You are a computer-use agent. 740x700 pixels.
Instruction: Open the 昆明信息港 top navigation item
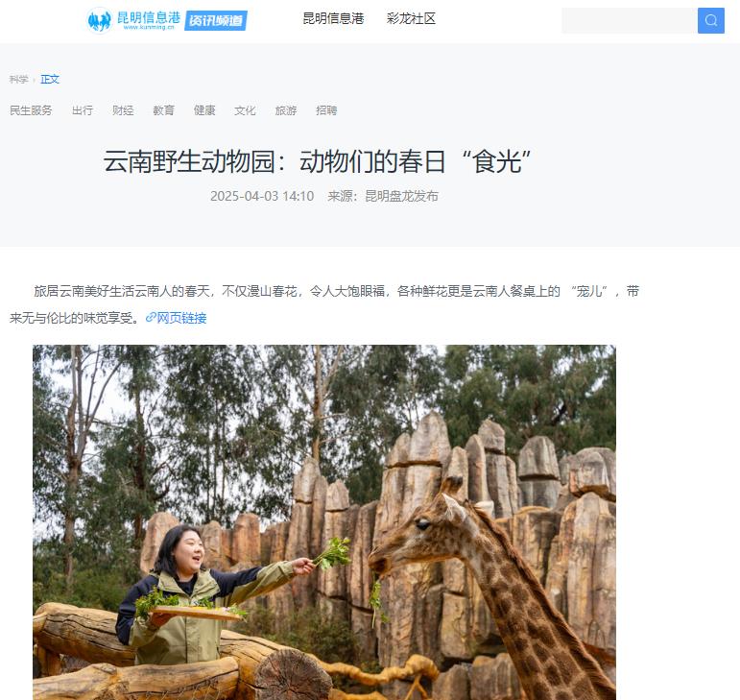point(333,18)
